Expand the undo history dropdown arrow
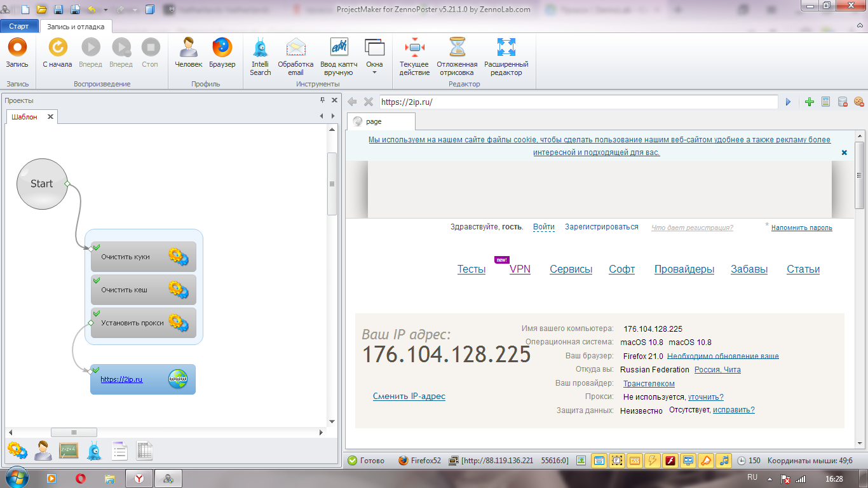The image size is (868, 488). [105, 10]
